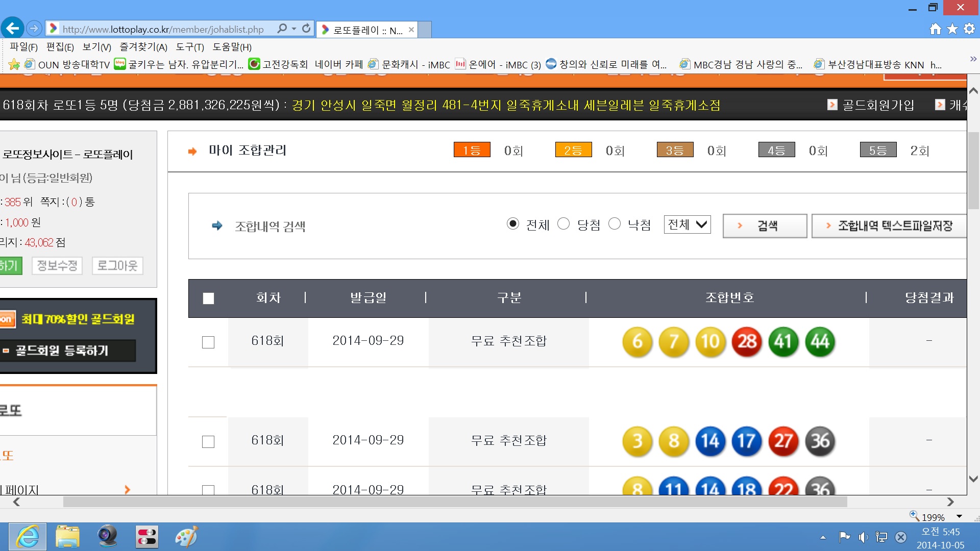Expand the bookmarks bar overflow chevron
Image resolution: width=980 pixels, height=551 pixels.
coord(973,59)
